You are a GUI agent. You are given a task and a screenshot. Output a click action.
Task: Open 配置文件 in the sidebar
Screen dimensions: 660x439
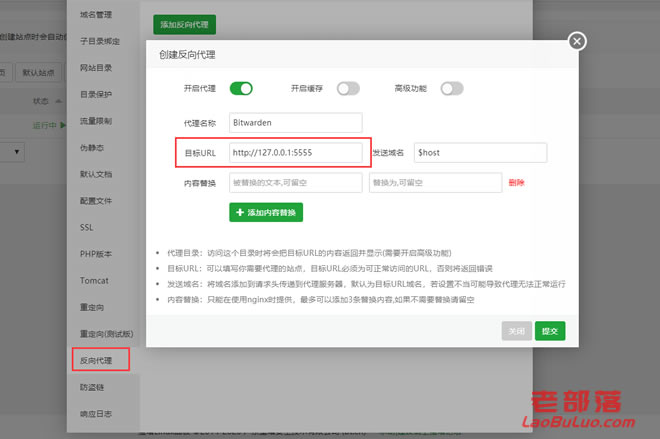[96, 201]
